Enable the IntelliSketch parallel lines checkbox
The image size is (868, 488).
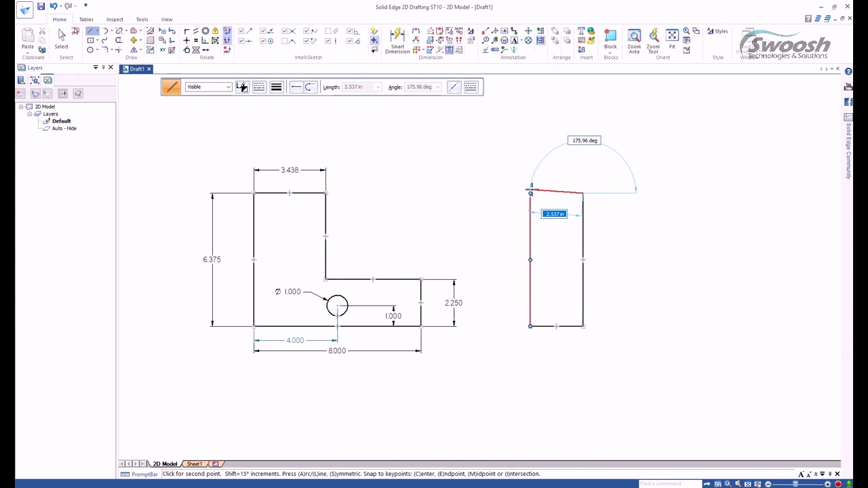(328, 31)
